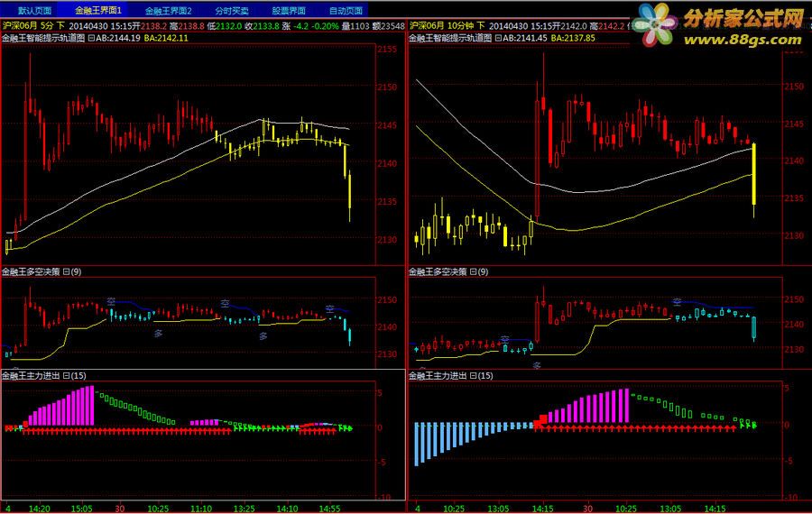Click 金融王主力进出 (15) title in left panel
The image size is (812, 514).
tap(44, 375)
